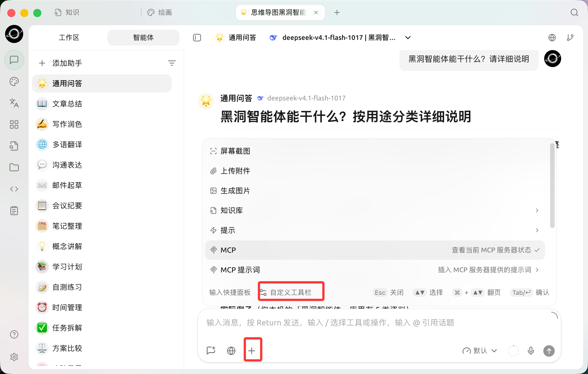Select the MCP menu entry
Screen dimensions: 588x374
click(x=375, y=250)
